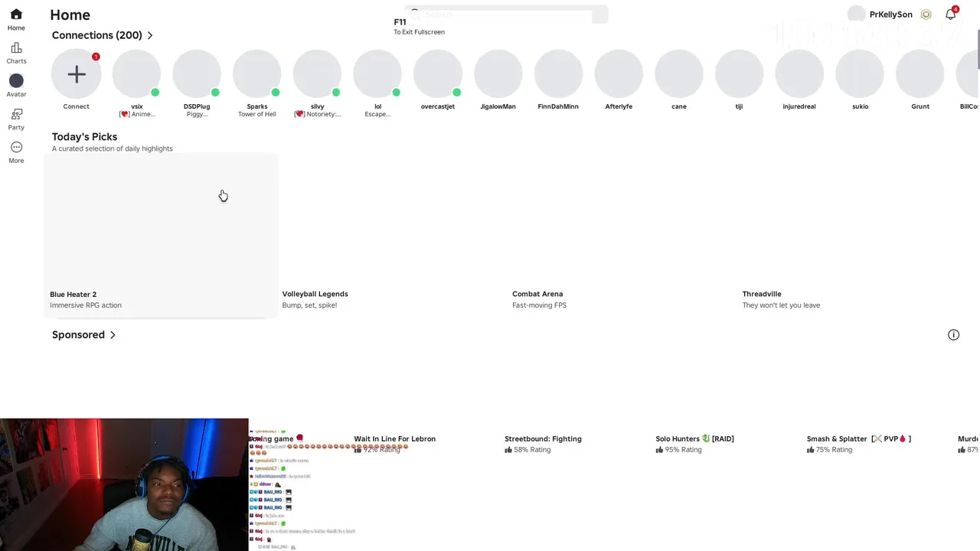Open Sparks' connection avatar
The image size is (980, 551).
[257, 74]
